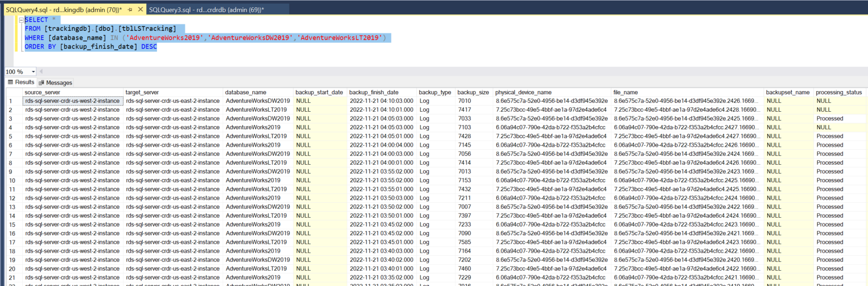Select result row number 16 header
The height and width of the screenshot is (286, 868).
(14, 234)
